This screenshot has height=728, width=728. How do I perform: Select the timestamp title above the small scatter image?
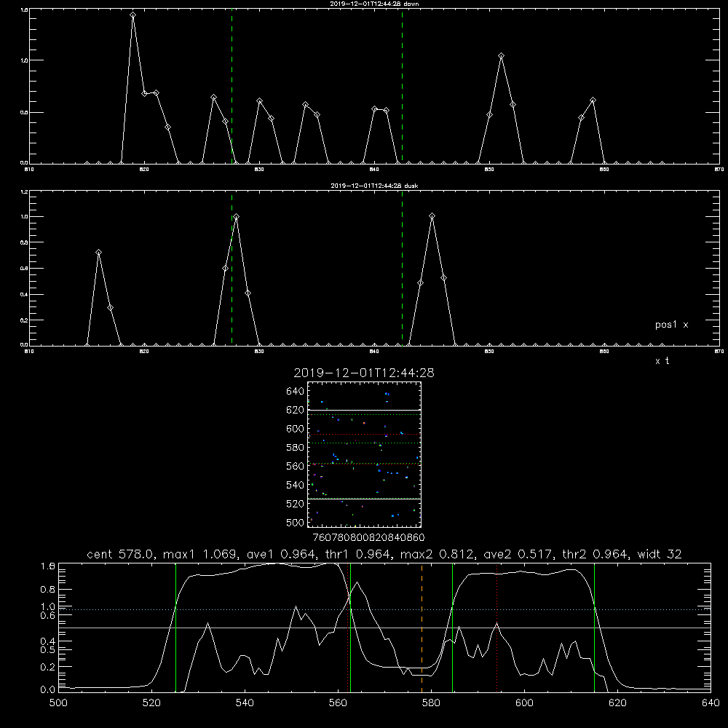pos(364,373)
